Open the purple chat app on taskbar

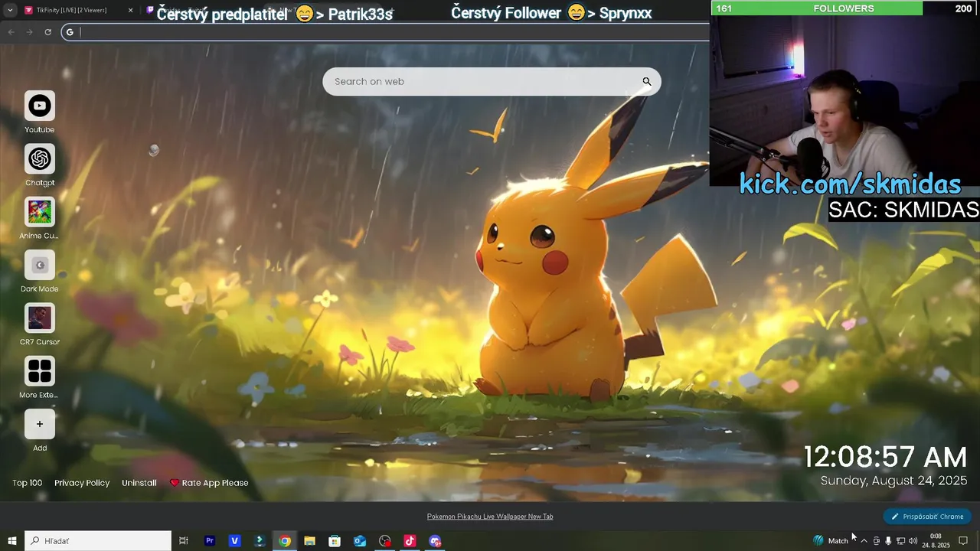click(435, 541)
